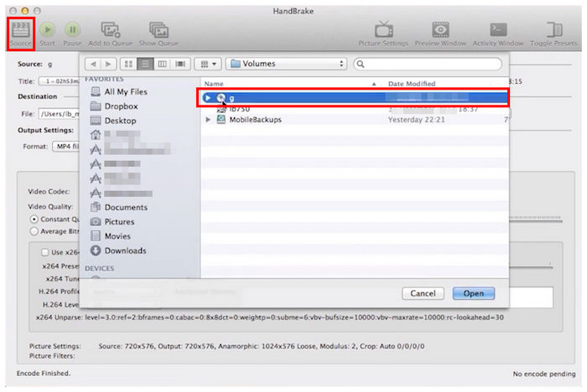Open the Source toolbar icon
The image size is (587, 392).
(21, 33)
